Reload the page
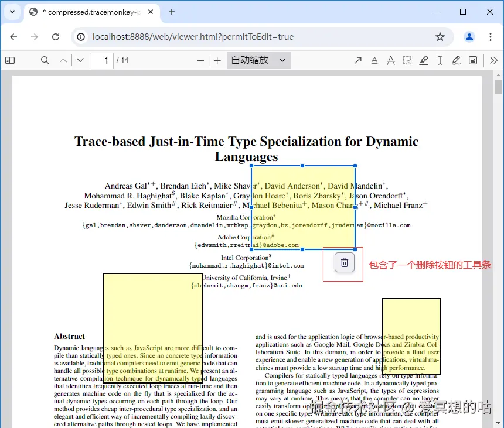The height and width of the screenshot is (428, 504). [56, 37]
